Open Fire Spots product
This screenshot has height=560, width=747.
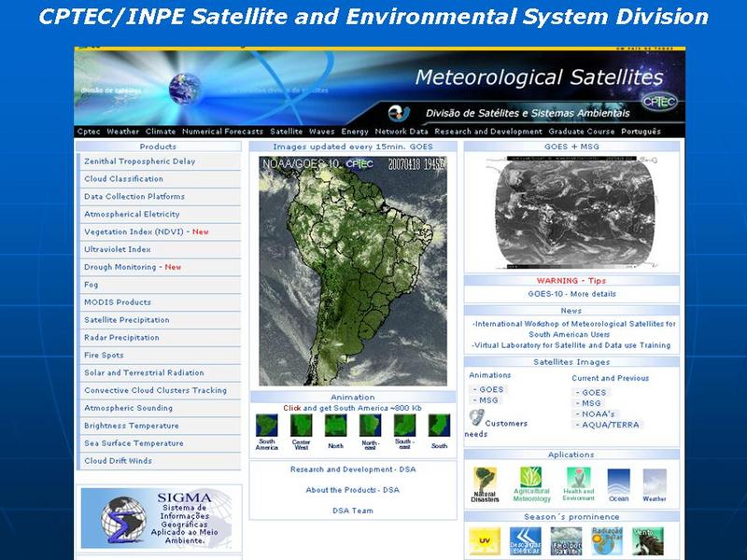click(159, 356)
